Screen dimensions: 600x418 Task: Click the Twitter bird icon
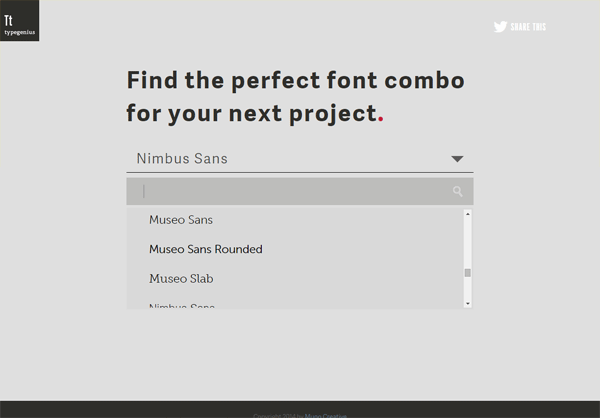point(500,27)
